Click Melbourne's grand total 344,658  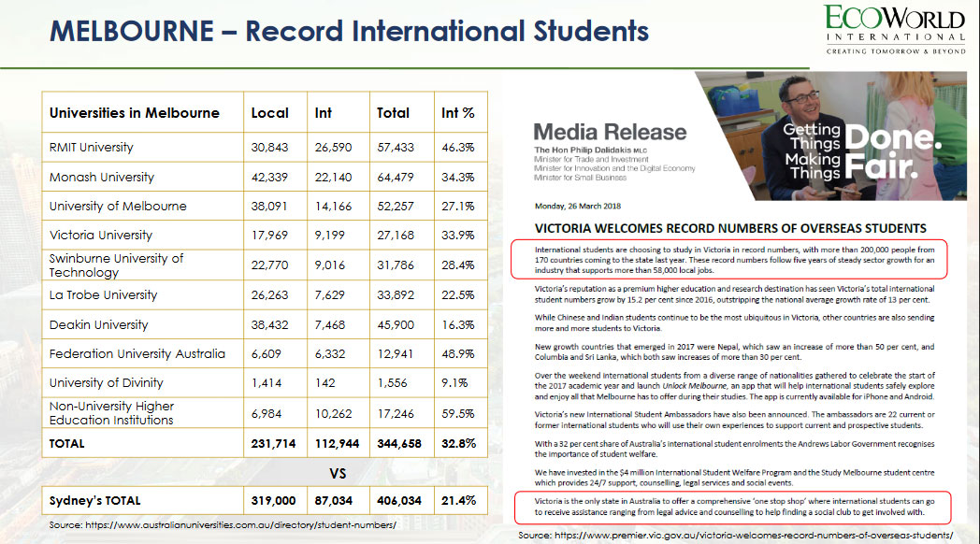click(x=399, y=444)
